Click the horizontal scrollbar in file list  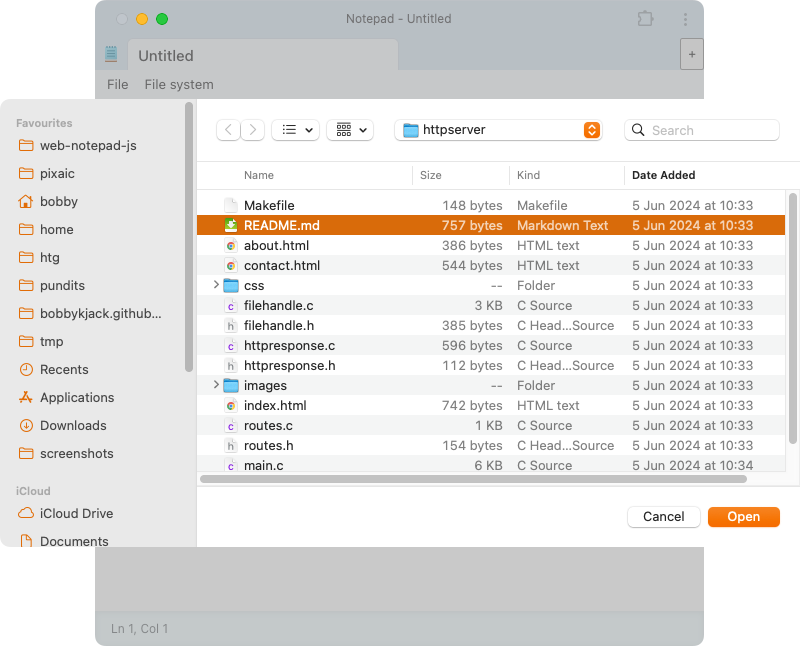tap(473, 479)
